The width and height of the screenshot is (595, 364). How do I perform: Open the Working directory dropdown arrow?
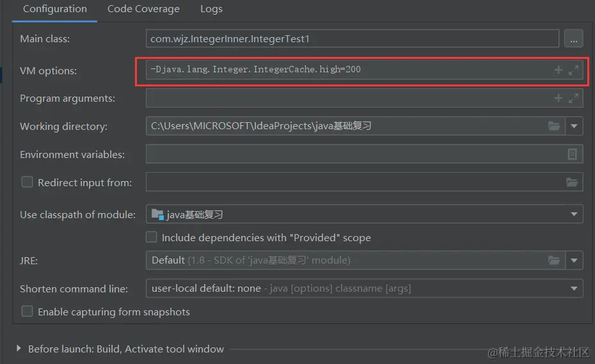click(574, 126)
